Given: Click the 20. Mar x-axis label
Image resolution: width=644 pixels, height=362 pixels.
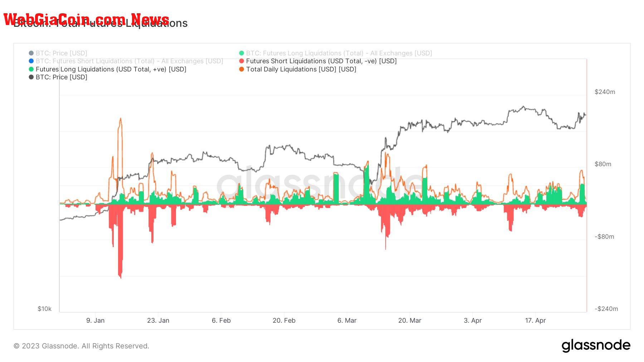Looking at the screenshot, I should (410, 321).
